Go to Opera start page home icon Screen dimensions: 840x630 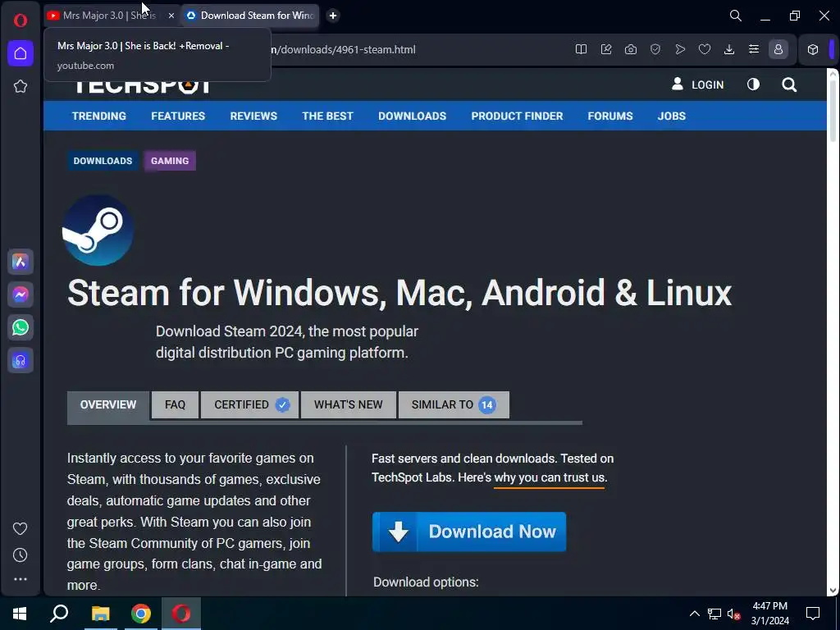21,53
